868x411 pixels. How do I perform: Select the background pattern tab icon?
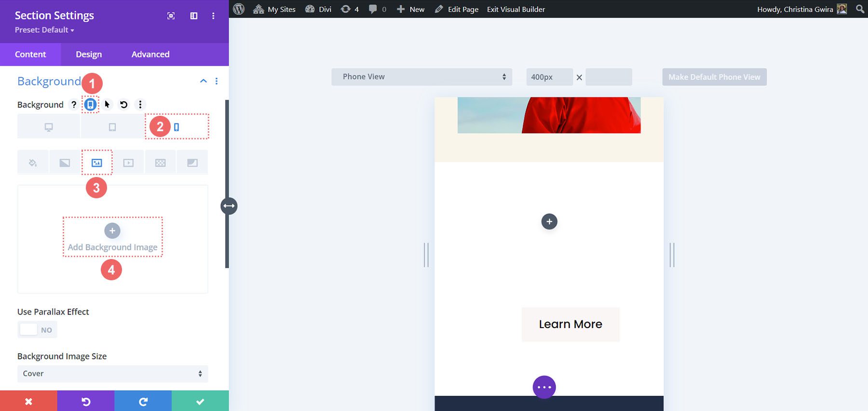[160, 163]
